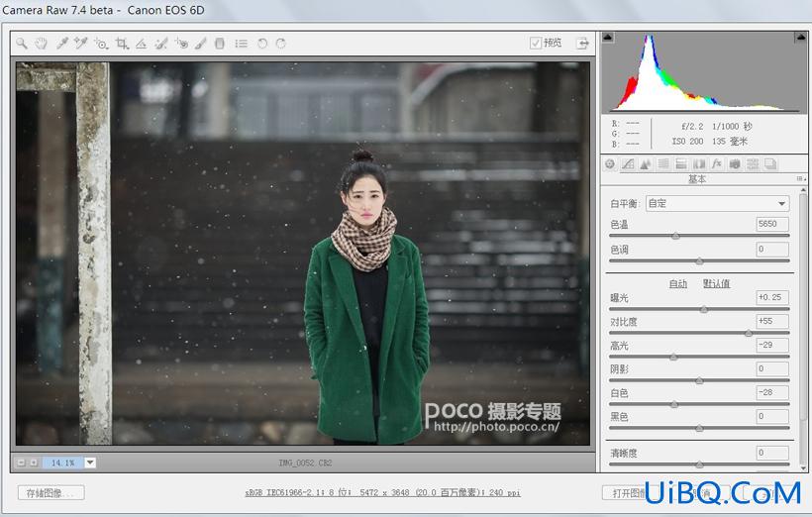Select the Graduated Filter tool
The width and height of the screenshot is (812, 517).
coord(220,44)
